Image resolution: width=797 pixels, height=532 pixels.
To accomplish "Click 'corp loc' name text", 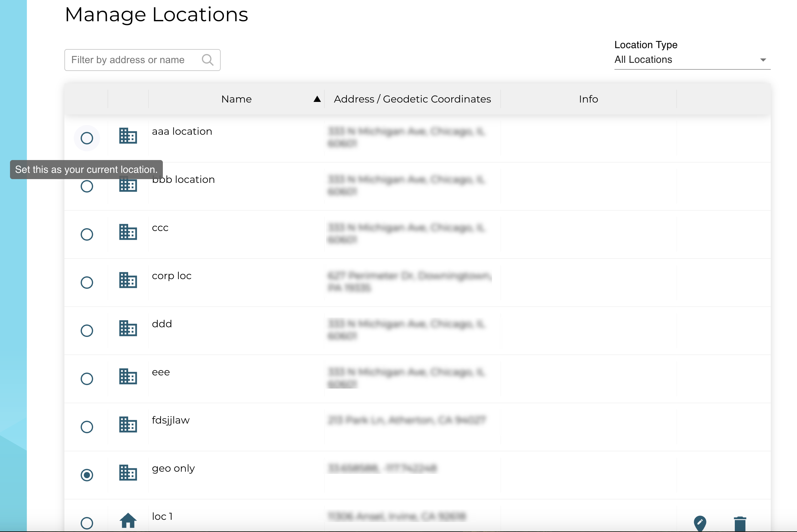I will click(172, 276).
